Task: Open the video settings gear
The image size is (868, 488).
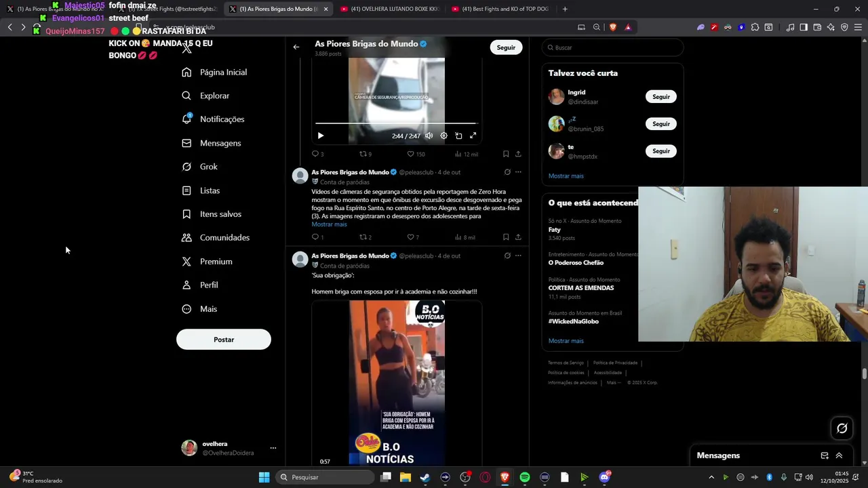Action: click(x=443, y=136)
